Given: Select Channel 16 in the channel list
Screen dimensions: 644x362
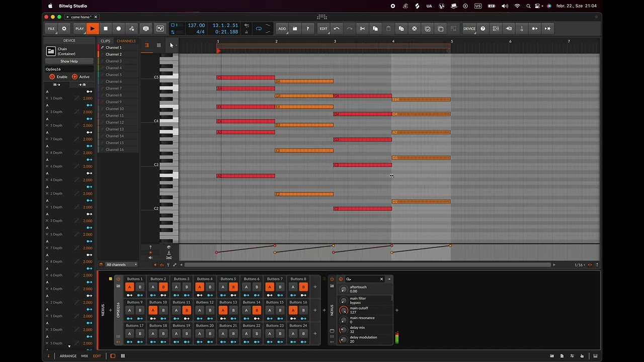Looking at the screenshot, I should tap(114, 149).
